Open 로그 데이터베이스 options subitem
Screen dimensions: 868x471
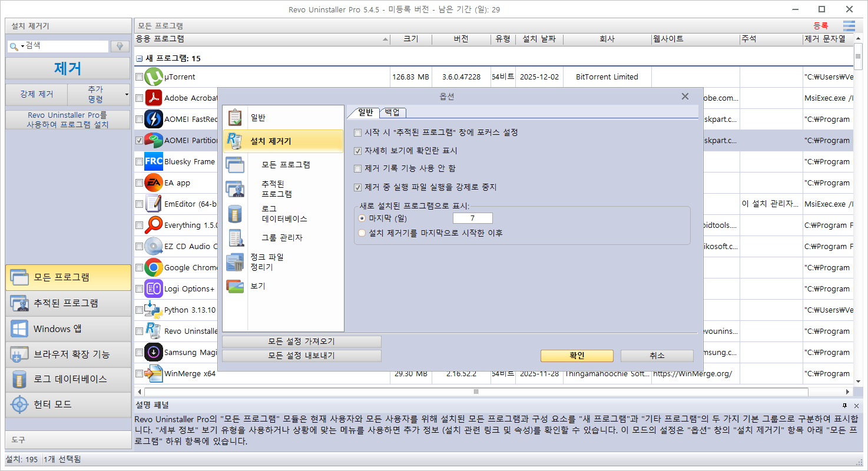pyautogui.click(x=283, y=214)
